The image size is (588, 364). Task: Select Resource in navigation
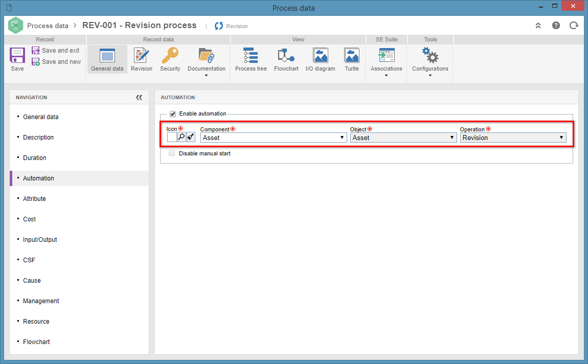(x=36, y=321)
